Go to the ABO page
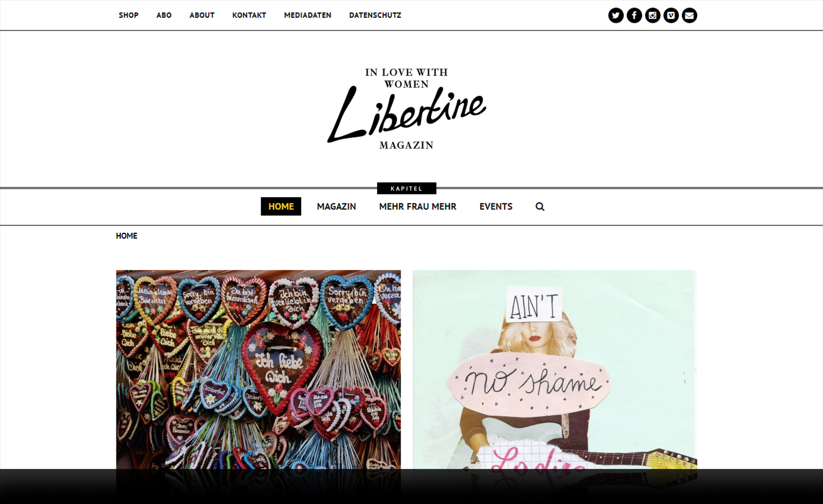The image size is (823, 504). (x=164, y=15)
